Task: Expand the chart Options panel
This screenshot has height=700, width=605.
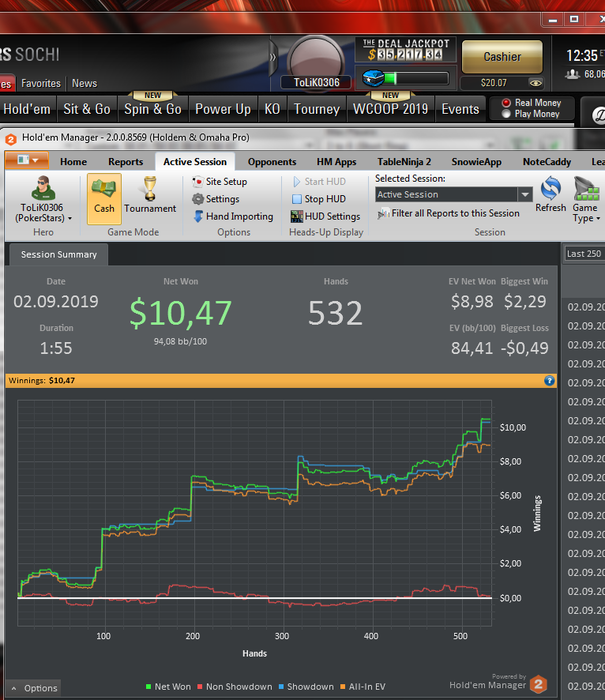Action: (34, 688)
